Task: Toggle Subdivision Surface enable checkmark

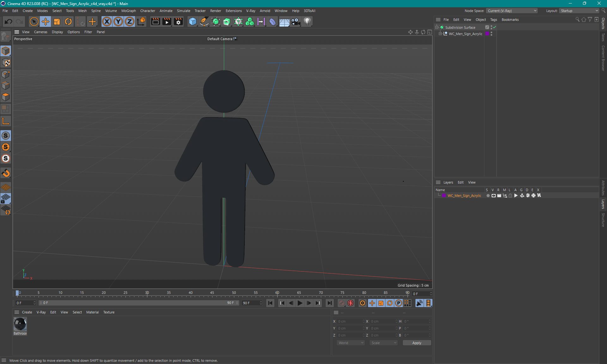Action: [494, 27]
